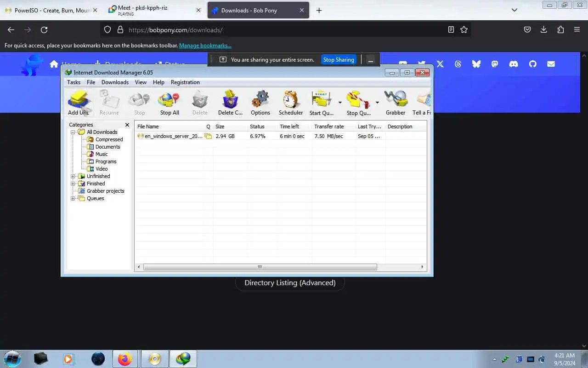The width and height of the screenshot is (588, 368).
Task: Bookmark this page star icon
Action: (464, 29)
